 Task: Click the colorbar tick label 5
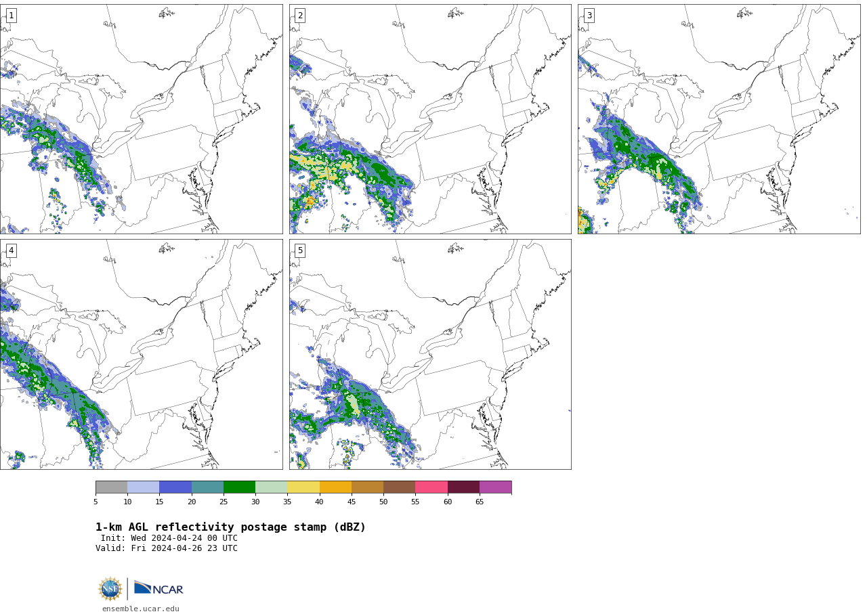96,502
